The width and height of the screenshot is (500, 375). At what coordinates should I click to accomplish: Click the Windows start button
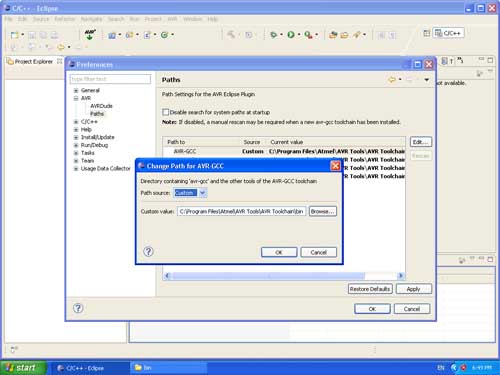23,368
